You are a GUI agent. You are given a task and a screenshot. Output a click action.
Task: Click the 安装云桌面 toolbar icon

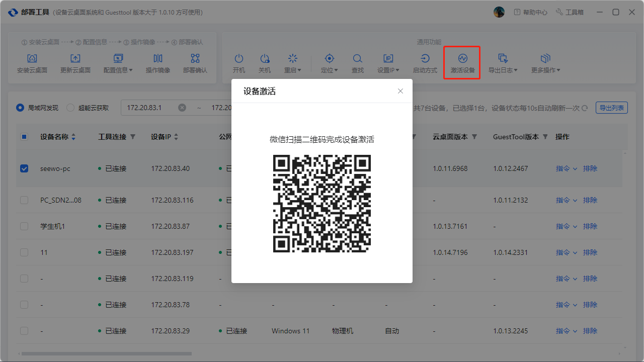32,64
